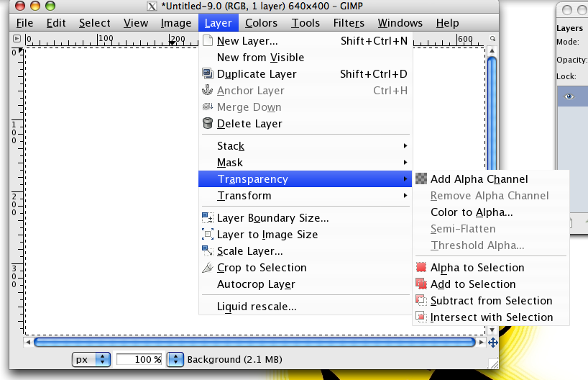
Task: Click the scroll up arrow
Action: coord(492,50)
